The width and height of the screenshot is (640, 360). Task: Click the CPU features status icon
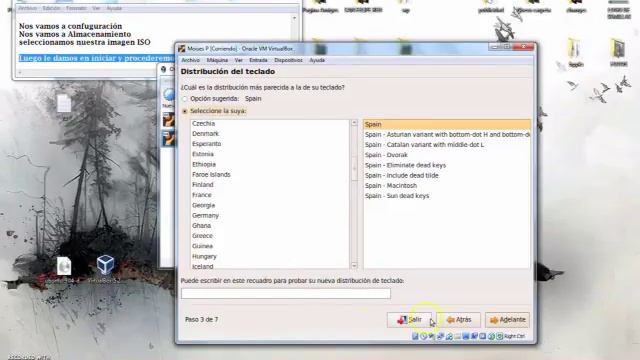click(x=483, y=336)
